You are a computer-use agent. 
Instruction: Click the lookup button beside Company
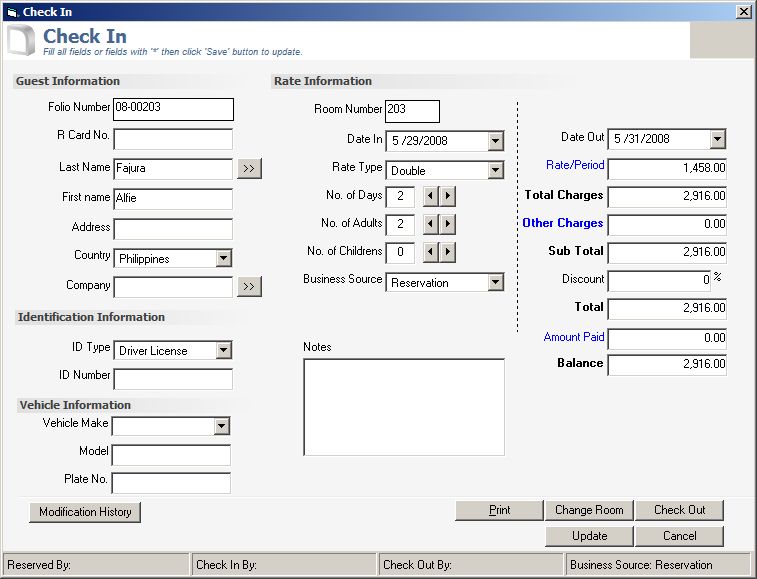(249, 288)
